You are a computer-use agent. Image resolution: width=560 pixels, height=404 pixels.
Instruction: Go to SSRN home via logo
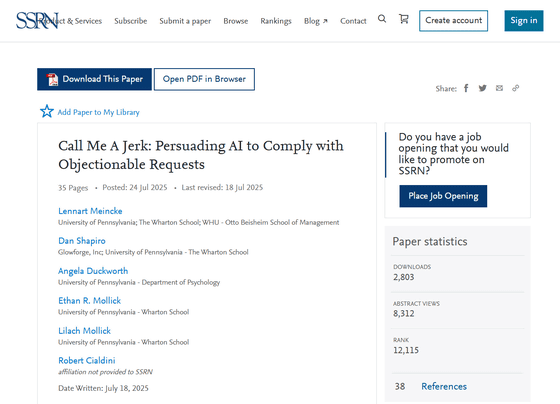(37, 20)
